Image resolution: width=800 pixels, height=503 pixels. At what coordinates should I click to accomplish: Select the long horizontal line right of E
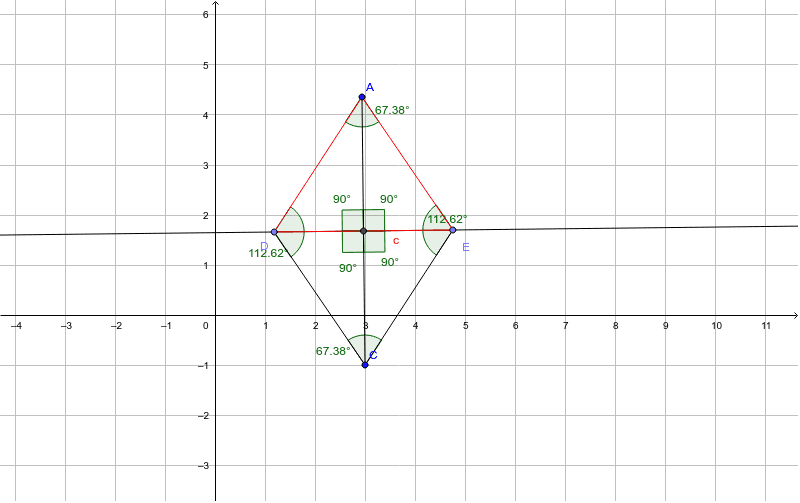tap(625, 228)
